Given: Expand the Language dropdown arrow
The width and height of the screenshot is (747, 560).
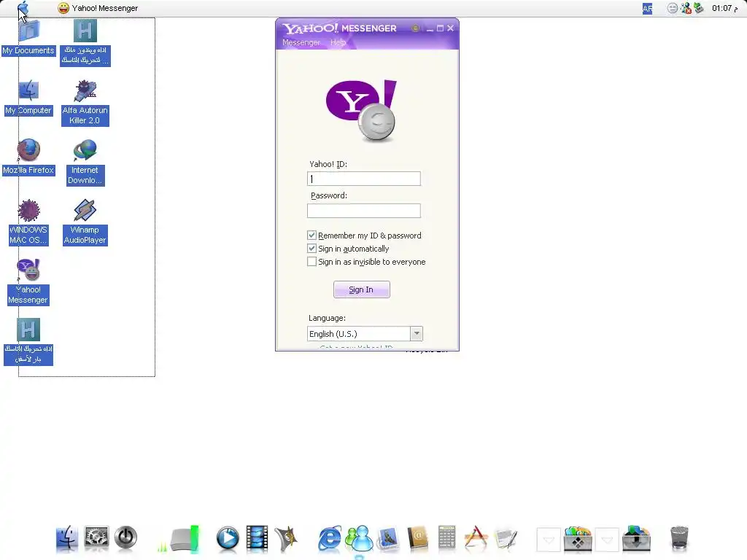Looking at the screenshot, I should point(417,334).
